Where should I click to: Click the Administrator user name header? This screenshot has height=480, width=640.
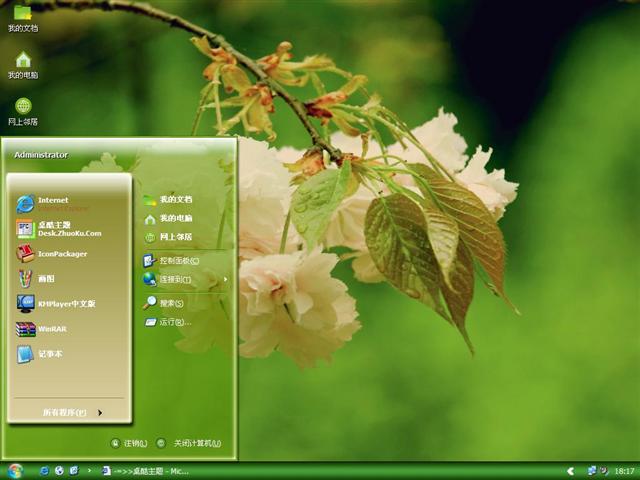pos(41,155)
